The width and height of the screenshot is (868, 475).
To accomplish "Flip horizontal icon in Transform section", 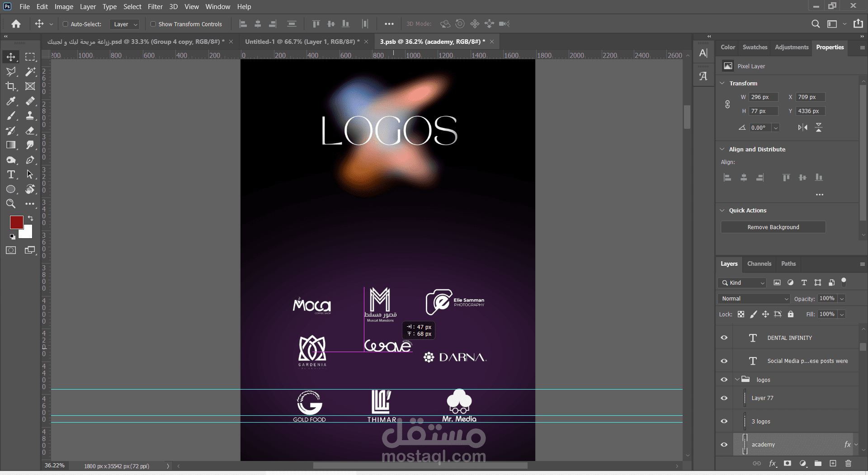I will (x=802, y=127).
